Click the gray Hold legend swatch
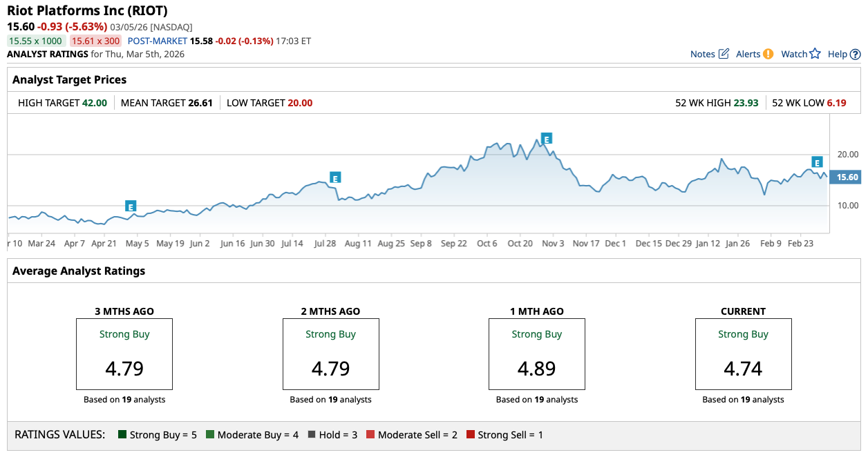Screen dimensions: 868x457 tap(312, 435)
